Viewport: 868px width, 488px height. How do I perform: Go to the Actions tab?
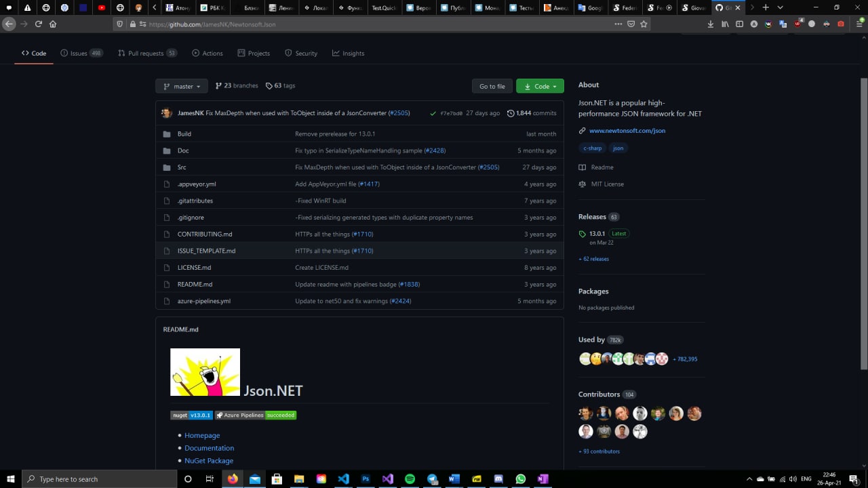[x=208, y=53]
